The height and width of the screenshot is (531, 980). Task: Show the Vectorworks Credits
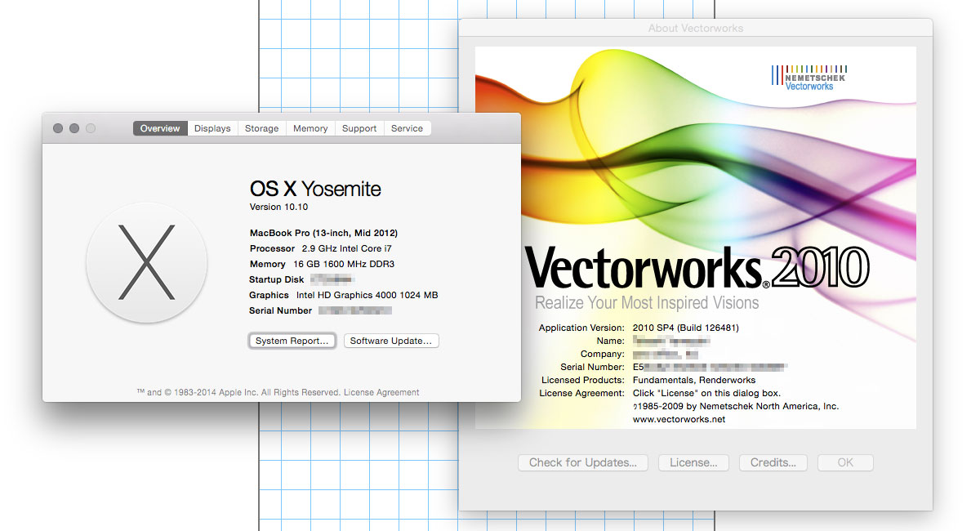pos(773,462)
